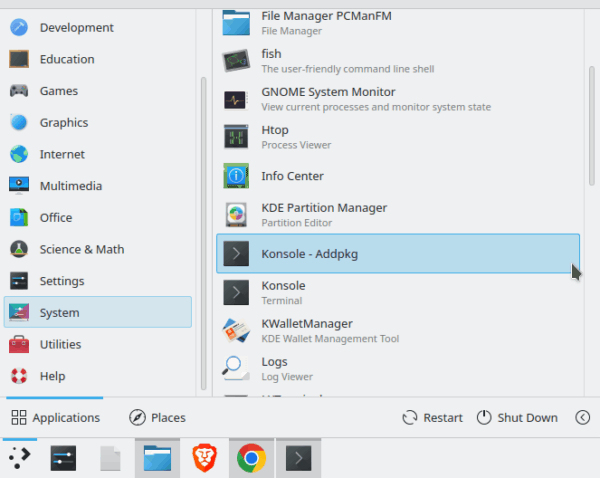Click the "Log Viewer" description
The width and height of the screenshot is (600, 478).
(287, 377)
